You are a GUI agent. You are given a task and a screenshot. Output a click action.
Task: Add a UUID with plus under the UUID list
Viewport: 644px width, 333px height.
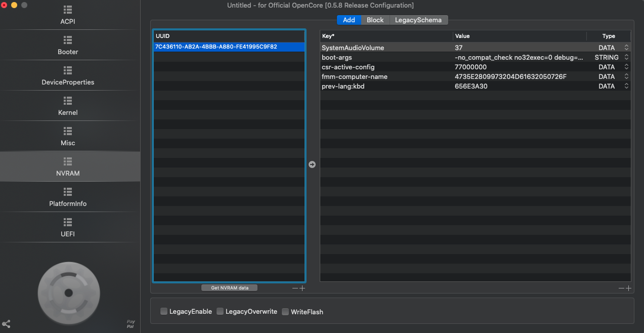tap(302, 288)
